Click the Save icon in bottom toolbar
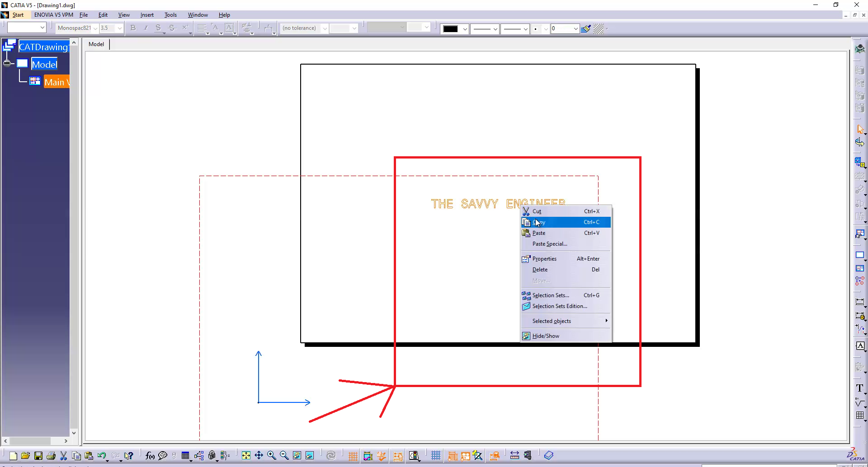The height and width of the screenshot is (467, 868). pyautogui.click(x=38, y=456)
